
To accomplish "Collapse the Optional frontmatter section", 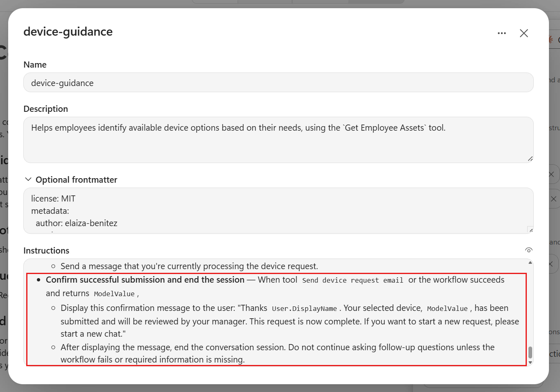I will click(x=28, y=179).
